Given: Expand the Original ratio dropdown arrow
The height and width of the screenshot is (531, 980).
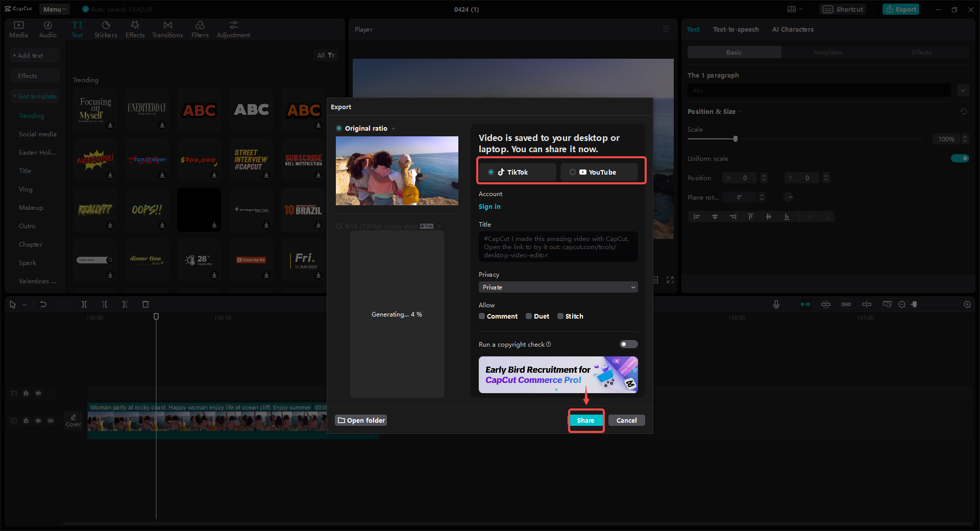Looking at the screenshot, I should click(394, 128).
